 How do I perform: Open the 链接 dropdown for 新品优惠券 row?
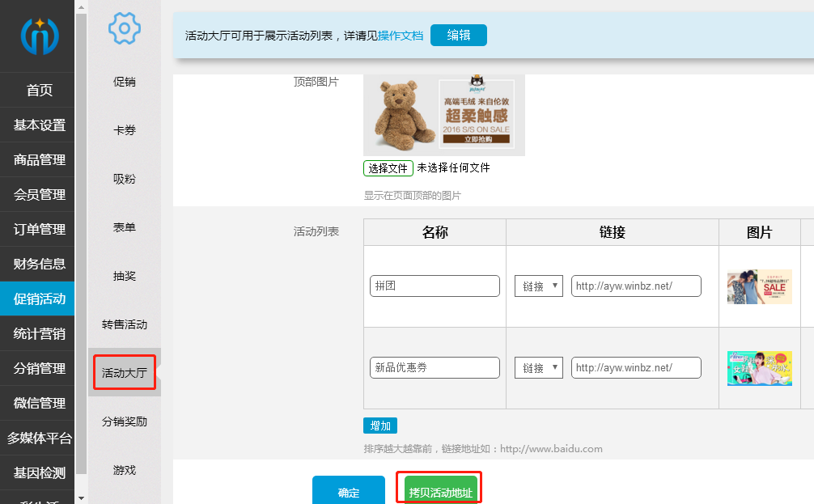click(x=538, y=367)
